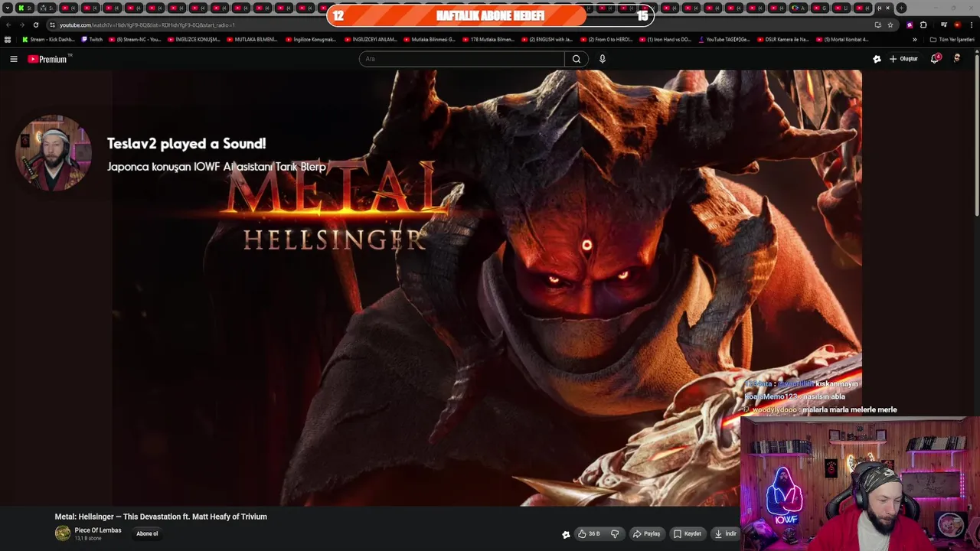Screen dimensions: 980x551
Task: Open Twitch bookmark
Action: (92, 39)
